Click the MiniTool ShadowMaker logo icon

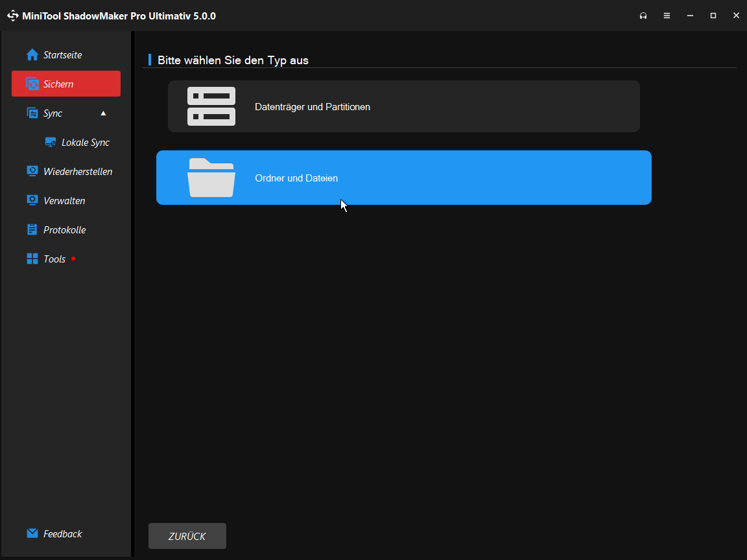12,16
